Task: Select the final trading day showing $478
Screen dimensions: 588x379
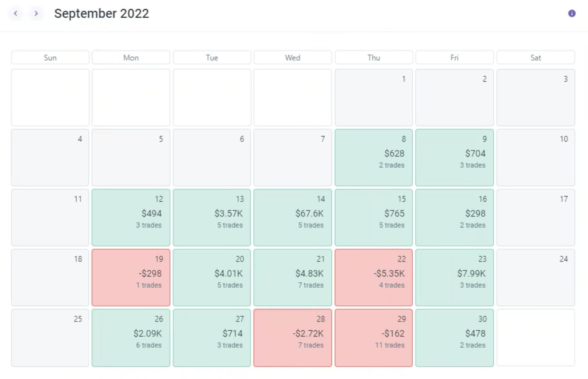Action: (x=454, y=338)
